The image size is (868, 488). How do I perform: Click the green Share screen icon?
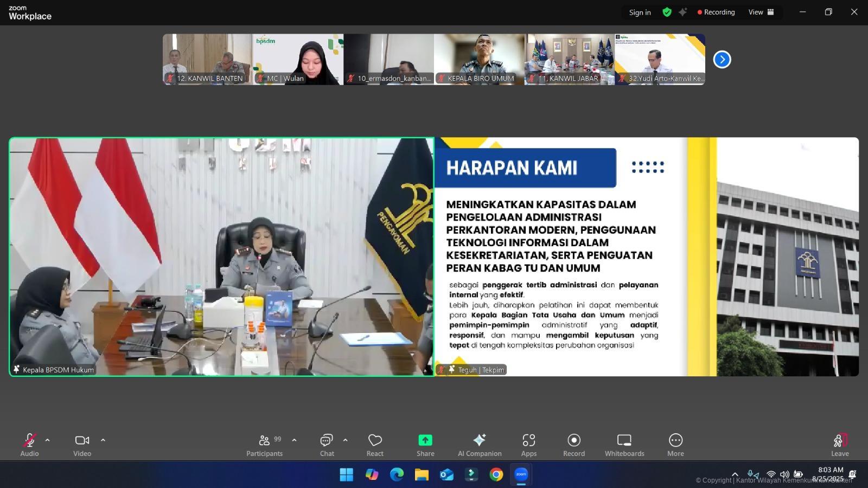pyautogui.click(x=425, y=440)
